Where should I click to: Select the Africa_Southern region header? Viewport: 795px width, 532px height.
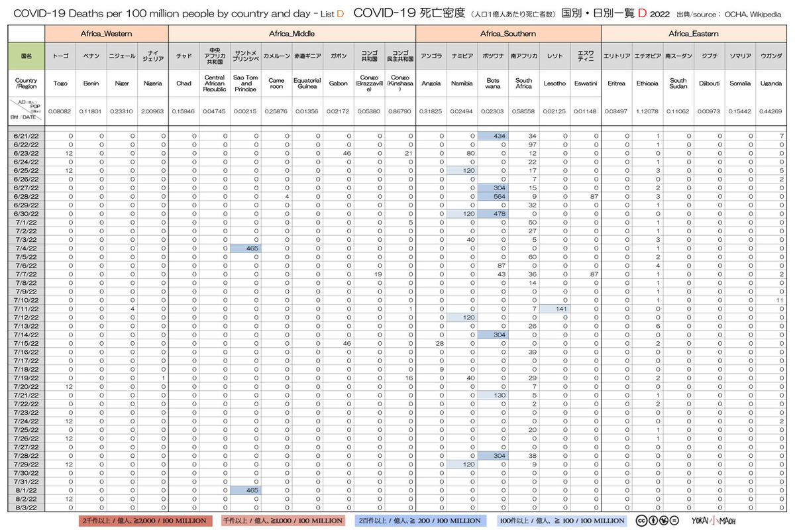point(508,33)
